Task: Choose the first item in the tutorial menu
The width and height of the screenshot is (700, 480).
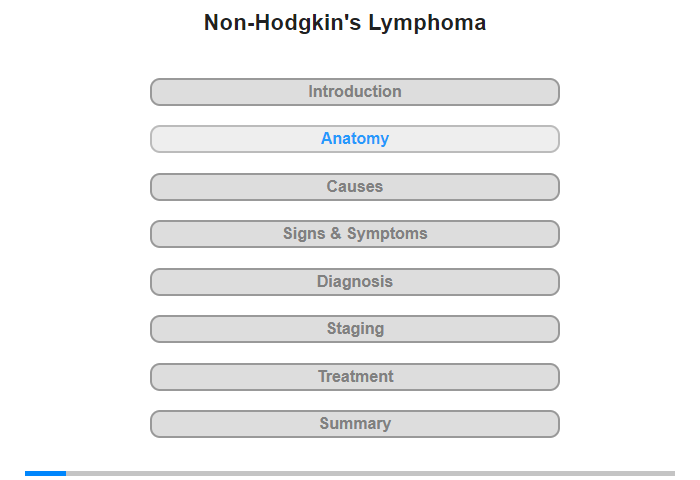Action: point(354,92)
